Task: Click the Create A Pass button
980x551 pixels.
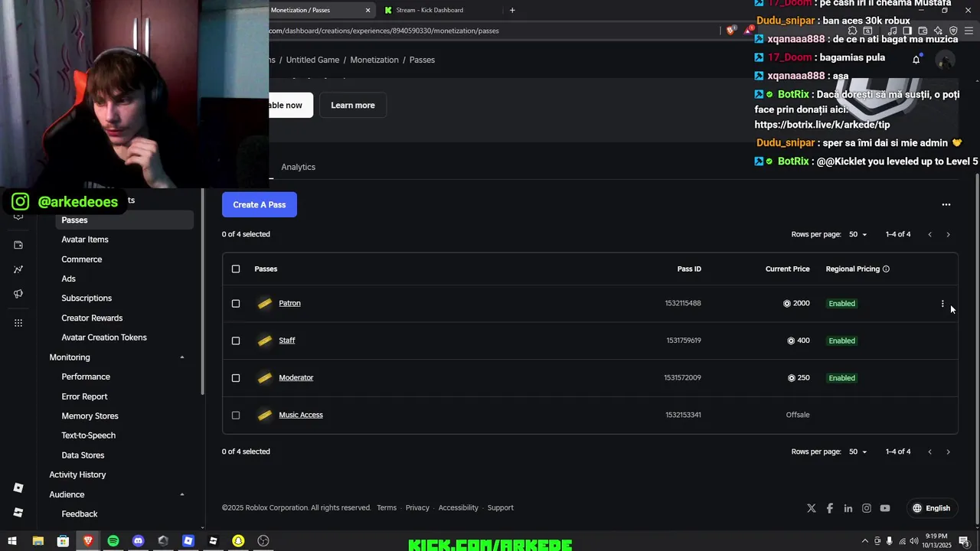Action: pos(260,205)
